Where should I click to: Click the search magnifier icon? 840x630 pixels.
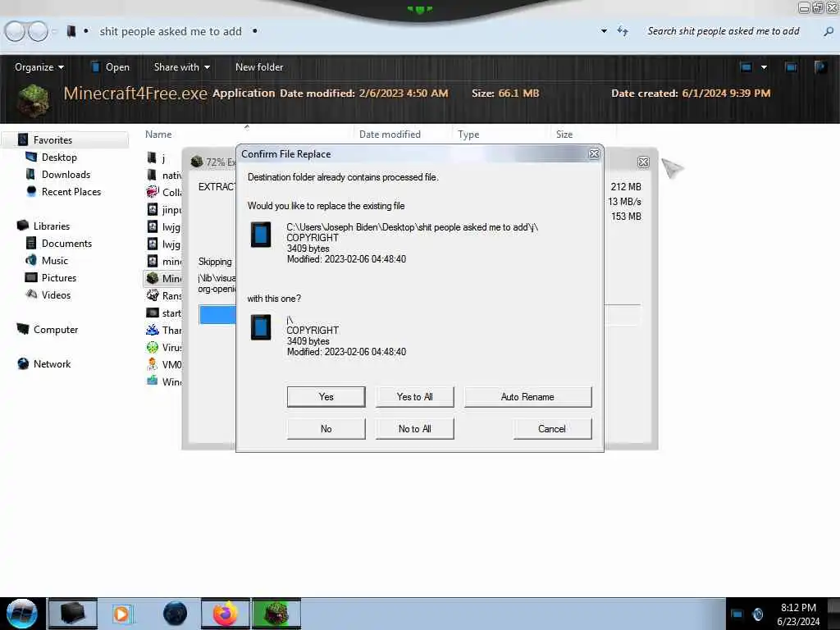829,32
